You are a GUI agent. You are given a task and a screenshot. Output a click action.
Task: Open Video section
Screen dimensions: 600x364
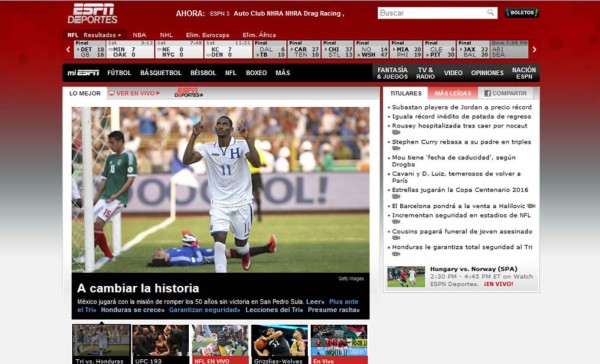(453, 73)
